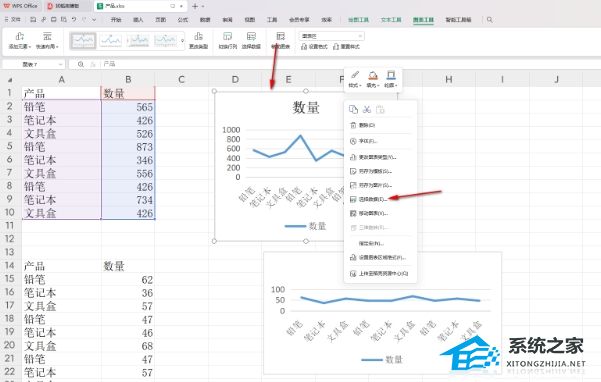Click Reset Style (重置样式) button

click(x=346, y=47)
